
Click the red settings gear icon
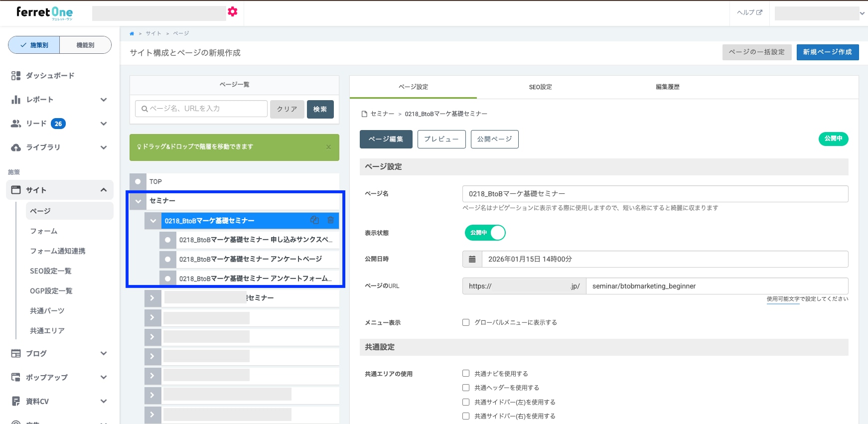tap(232, 12)
